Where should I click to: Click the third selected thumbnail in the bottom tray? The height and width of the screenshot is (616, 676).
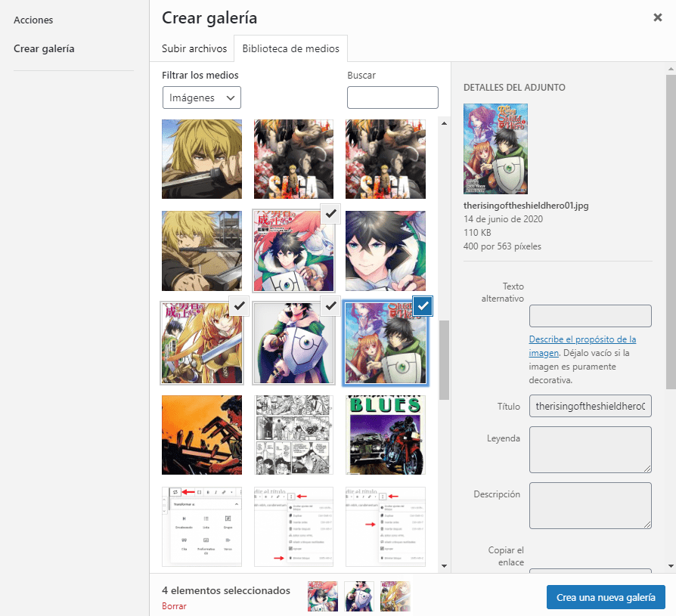(395, 596)
